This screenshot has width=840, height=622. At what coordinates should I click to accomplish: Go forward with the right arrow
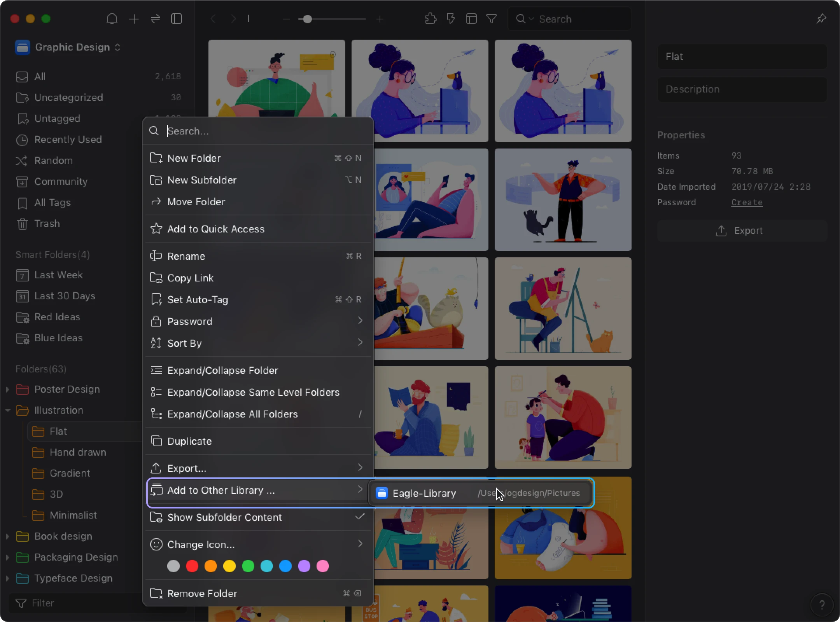click(x=233, y=19)
